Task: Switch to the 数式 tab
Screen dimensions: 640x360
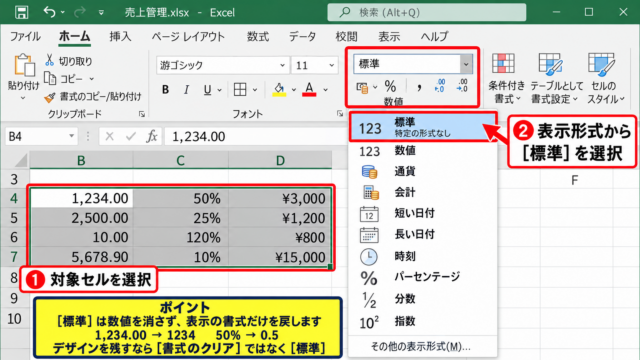Action: (x=258, y=36)
